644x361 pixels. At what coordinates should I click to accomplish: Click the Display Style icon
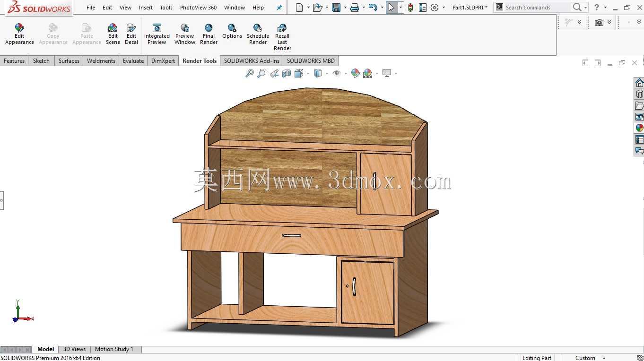tap(318, 73)
